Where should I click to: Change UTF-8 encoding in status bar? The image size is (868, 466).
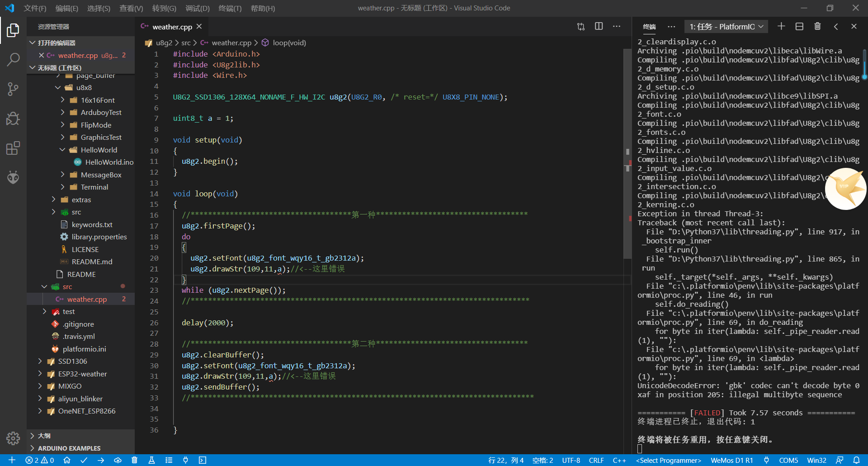[571, 460]
